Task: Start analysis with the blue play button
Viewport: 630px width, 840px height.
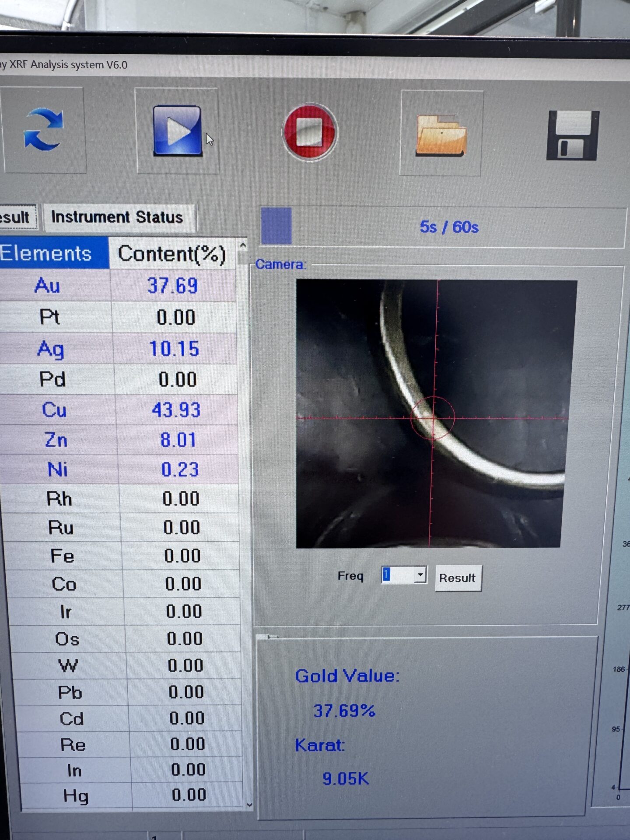Action: click(x=177, y=130)
